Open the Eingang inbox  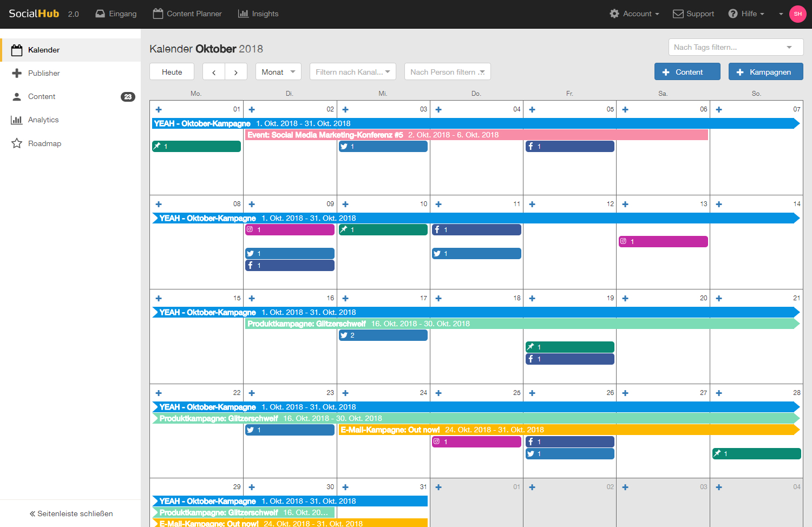(x=116, y=14)
